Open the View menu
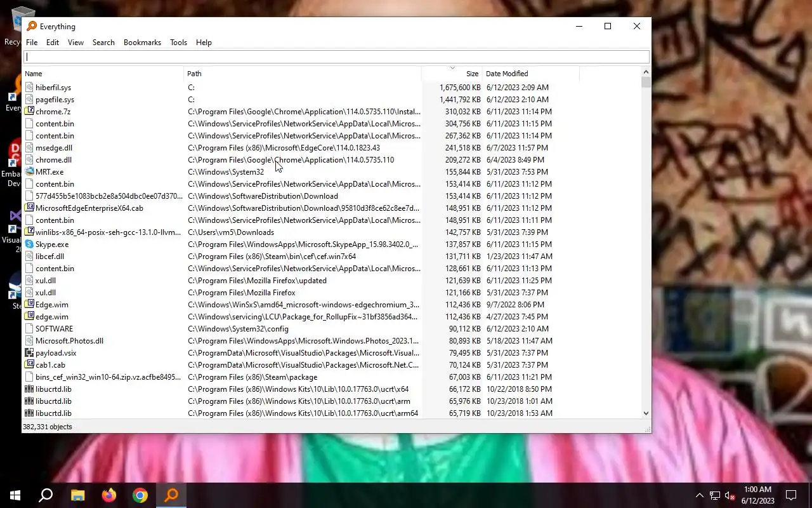Viewport: 812px width, 508px height. tap(75, 43)
